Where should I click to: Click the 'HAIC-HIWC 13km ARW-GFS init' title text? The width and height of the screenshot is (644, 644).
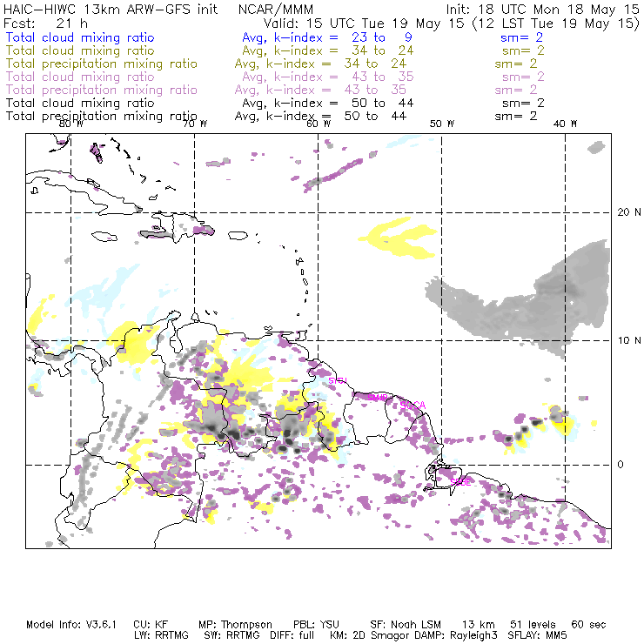coord(111,9)
